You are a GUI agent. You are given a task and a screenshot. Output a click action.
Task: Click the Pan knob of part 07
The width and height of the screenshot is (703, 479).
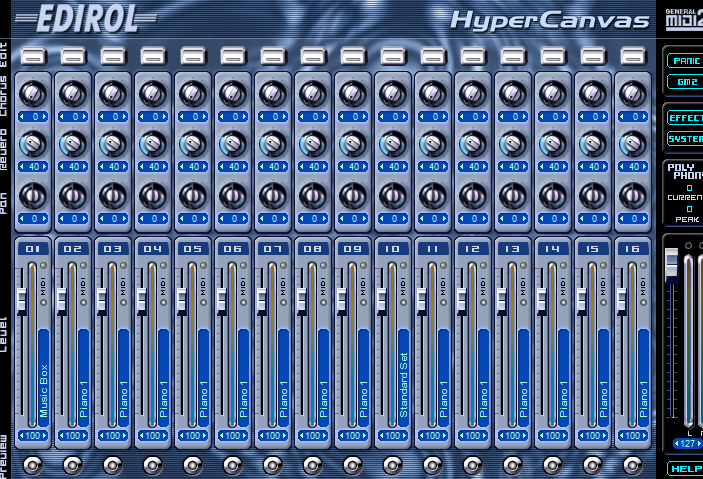pos(273,196)
